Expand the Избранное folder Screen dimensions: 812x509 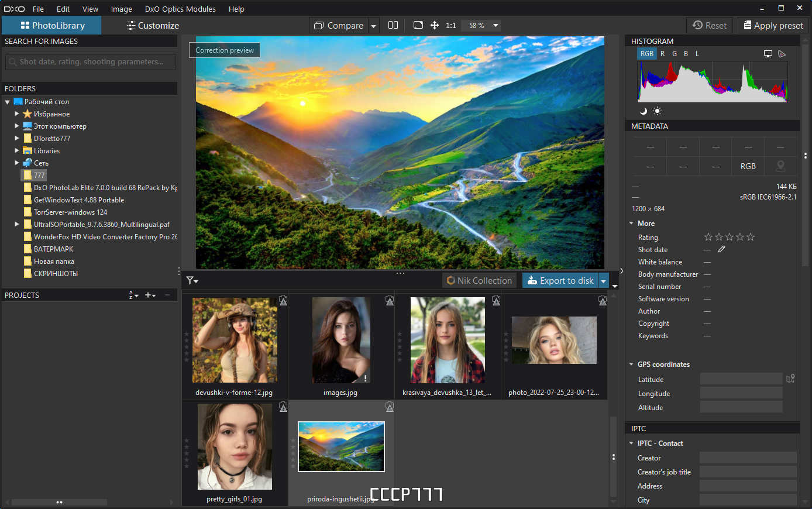(x=17, y=114)
